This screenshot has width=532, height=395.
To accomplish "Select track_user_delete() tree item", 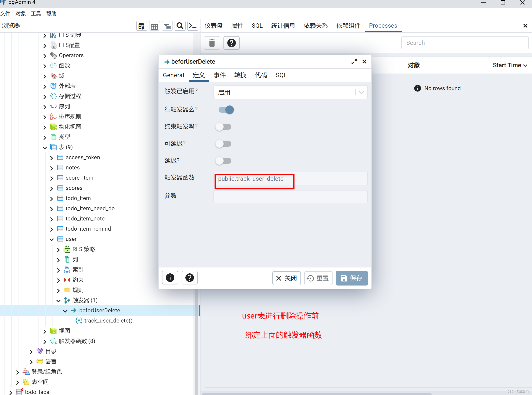I will click(108, 321).
